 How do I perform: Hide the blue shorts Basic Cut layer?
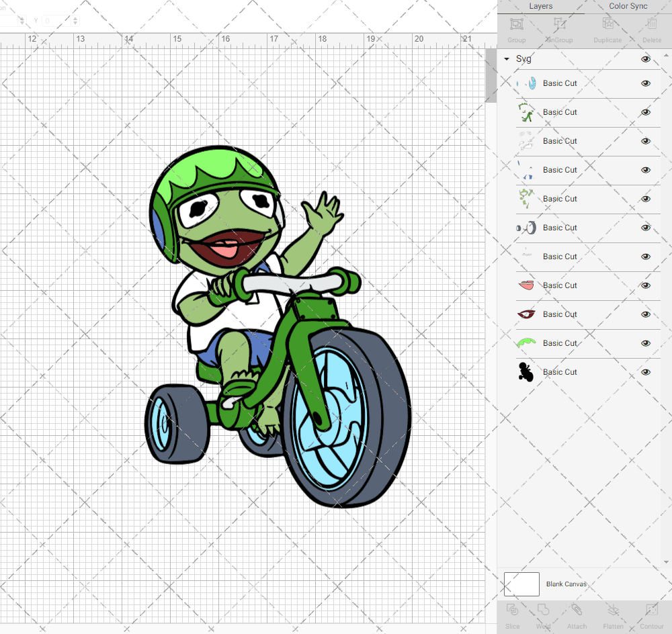coord(645,170)
